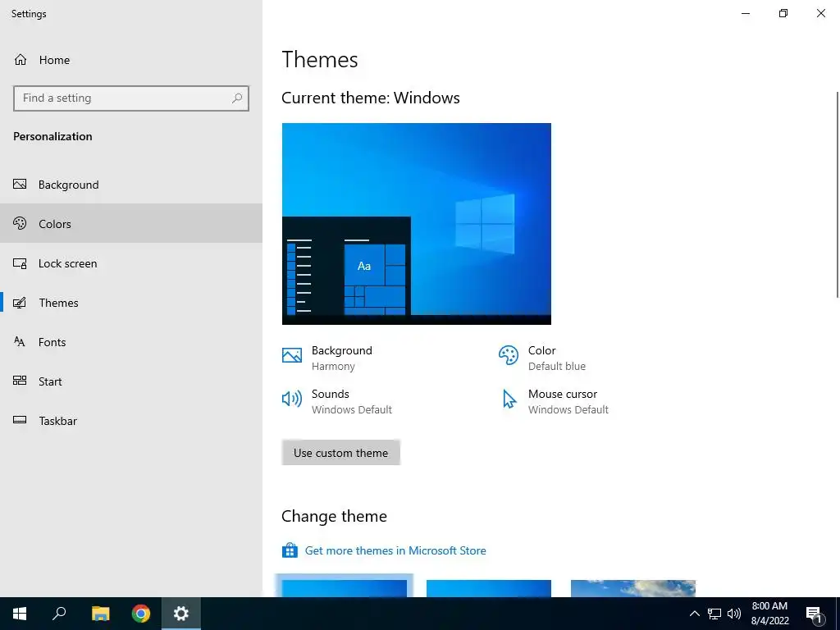
Task: Go to Home in Settings
Action: click(x=131, y=59)
